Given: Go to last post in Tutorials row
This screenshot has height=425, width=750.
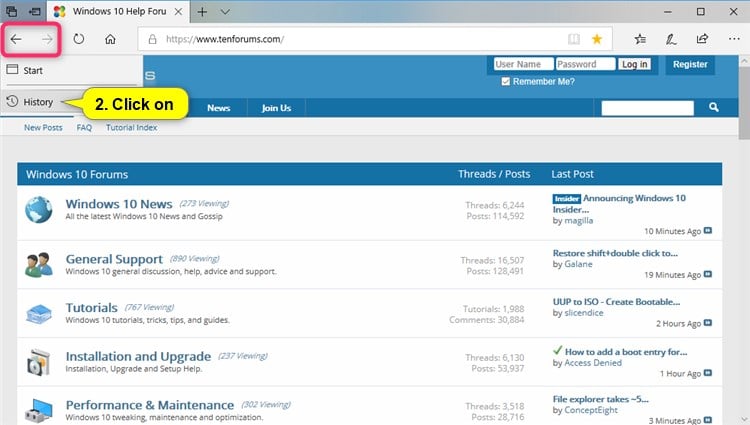Looking at the screenshot, I should pyautogui.click(x=708, y=323).
